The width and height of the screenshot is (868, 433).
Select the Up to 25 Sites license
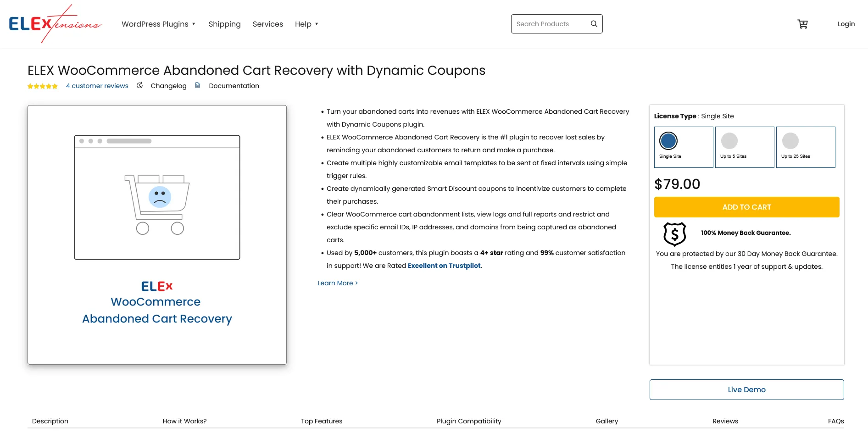(806, 147)
